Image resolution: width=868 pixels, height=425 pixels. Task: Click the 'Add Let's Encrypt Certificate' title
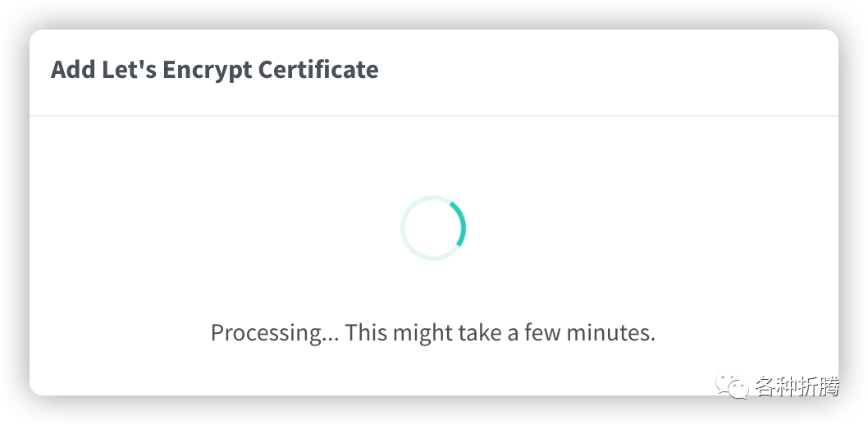point(215,70)
